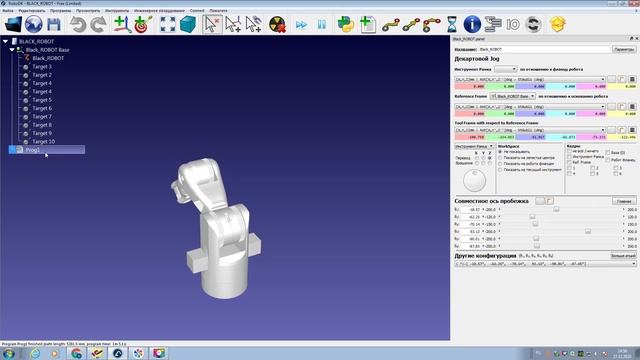Image resolution: width=640 pixels, height=360 pixels.
Task: Select the second WorkSpace radio option
Action: [500, 158]
